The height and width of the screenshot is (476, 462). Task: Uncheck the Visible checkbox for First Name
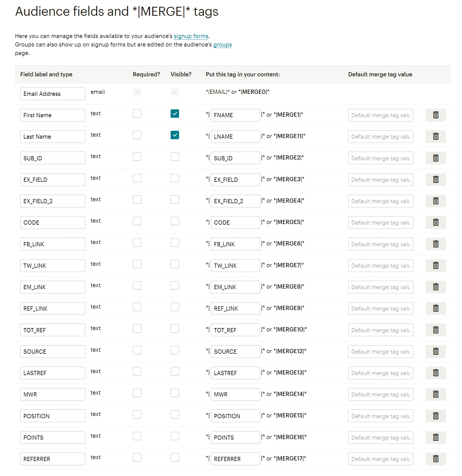175,114
